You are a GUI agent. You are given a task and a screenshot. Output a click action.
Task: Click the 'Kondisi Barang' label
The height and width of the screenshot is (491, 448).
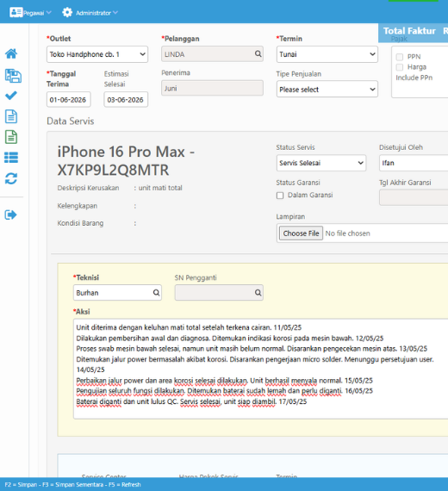pyautogui.click(x=80, y=223)
